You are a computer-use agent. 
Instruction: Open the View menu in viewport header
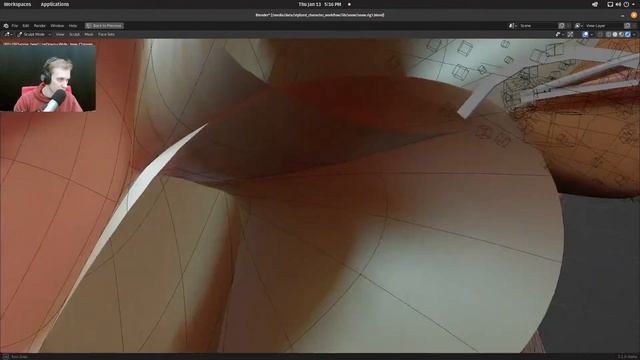(x=60, y=34)
